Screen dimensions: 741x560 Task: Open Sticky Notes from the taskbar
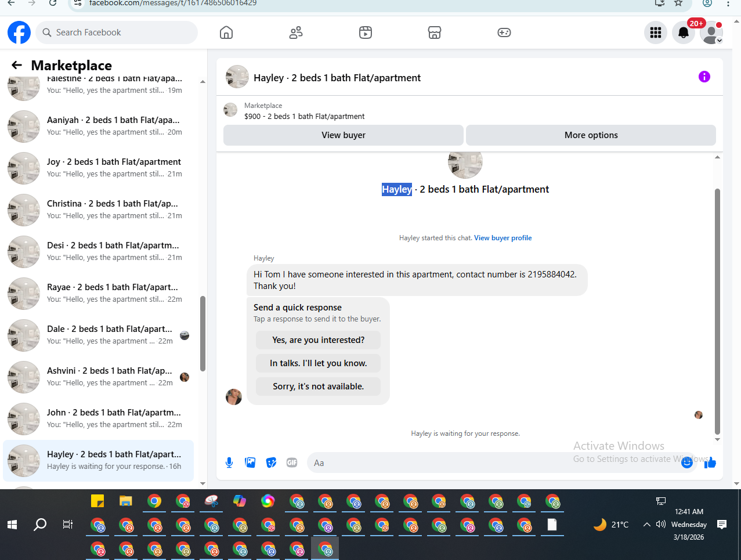pos(97,501)
